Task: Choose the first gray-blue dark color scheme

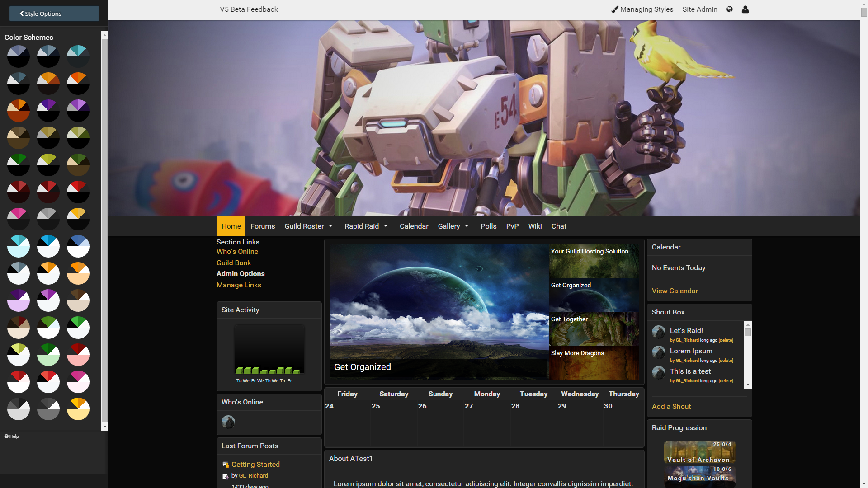Action: click(19, 56)
